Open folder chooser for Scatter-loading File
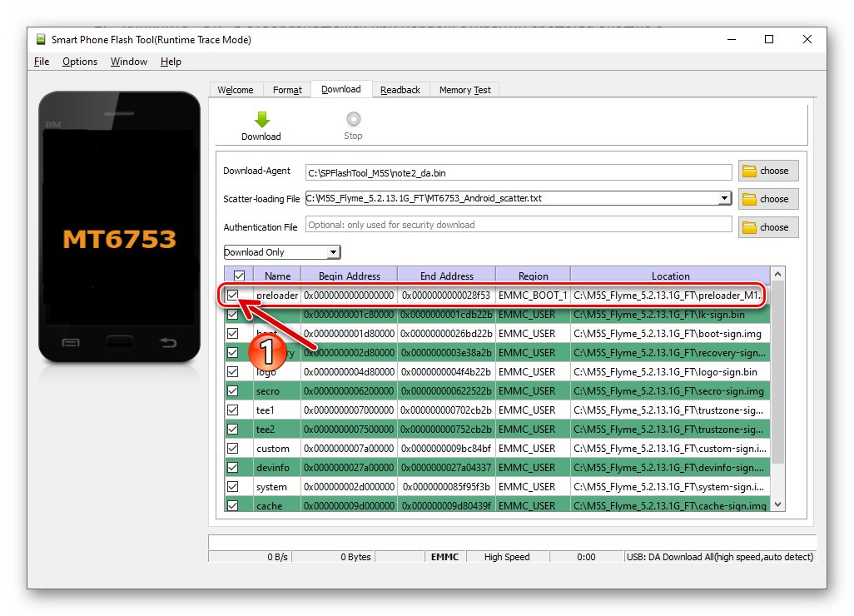The width and height of the screenshot is (854, 616). (767, 199)
